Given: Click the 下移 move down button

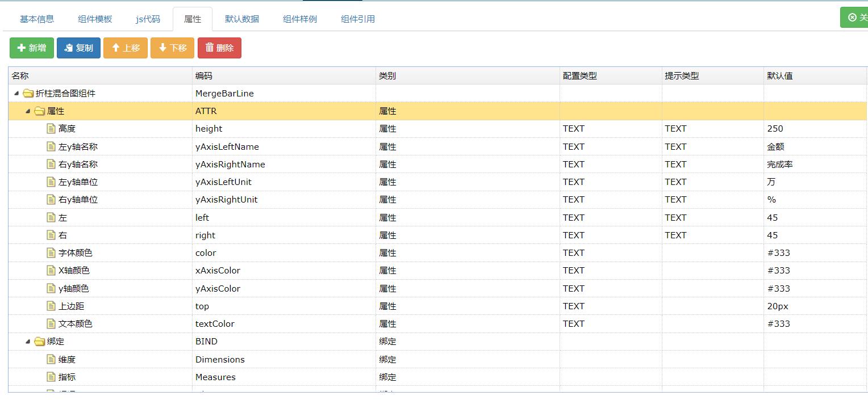Looking at the screenshot, I should 172,48.
